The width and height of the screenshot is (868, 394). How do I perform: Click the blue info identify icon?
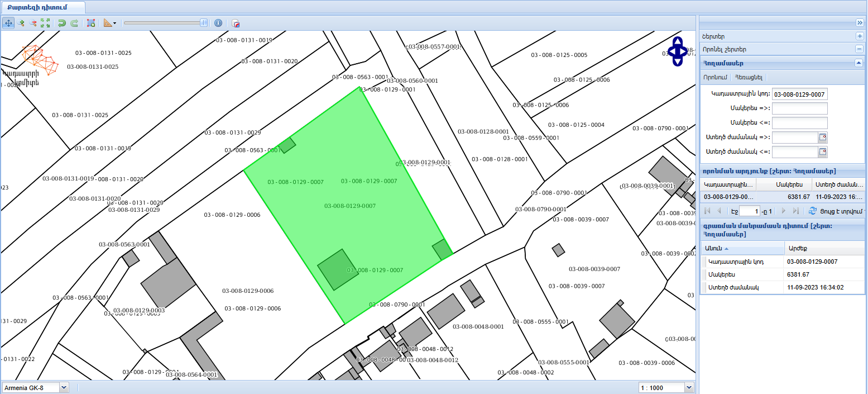pyautogui.click(x=218, y=23)
